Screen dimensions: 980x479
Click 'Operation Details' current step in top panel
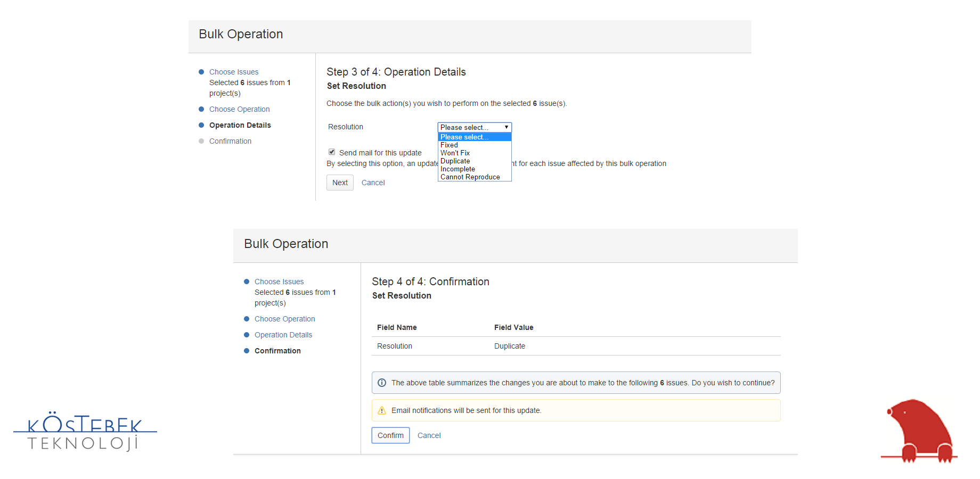pyautogui.click(x=240, y=125)
